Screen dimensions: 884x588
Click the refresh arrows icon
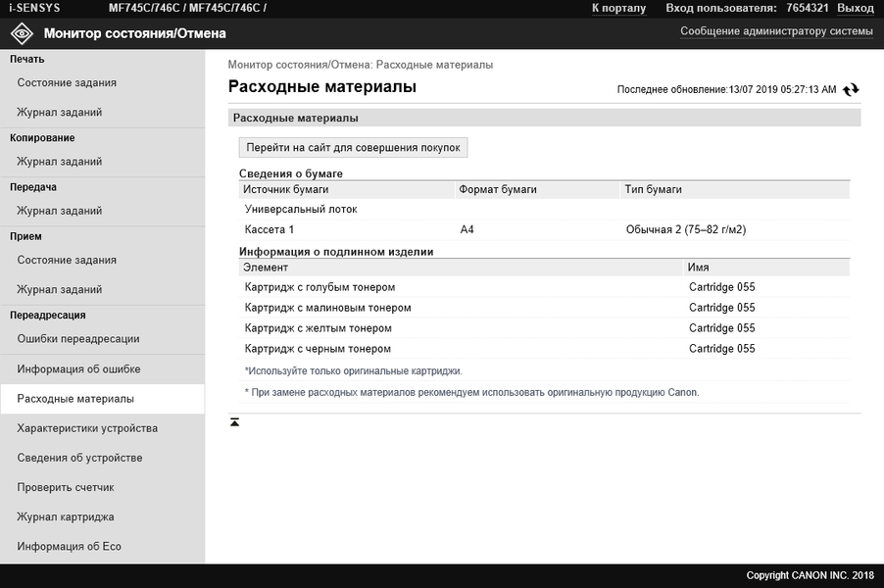coord(851,89)
